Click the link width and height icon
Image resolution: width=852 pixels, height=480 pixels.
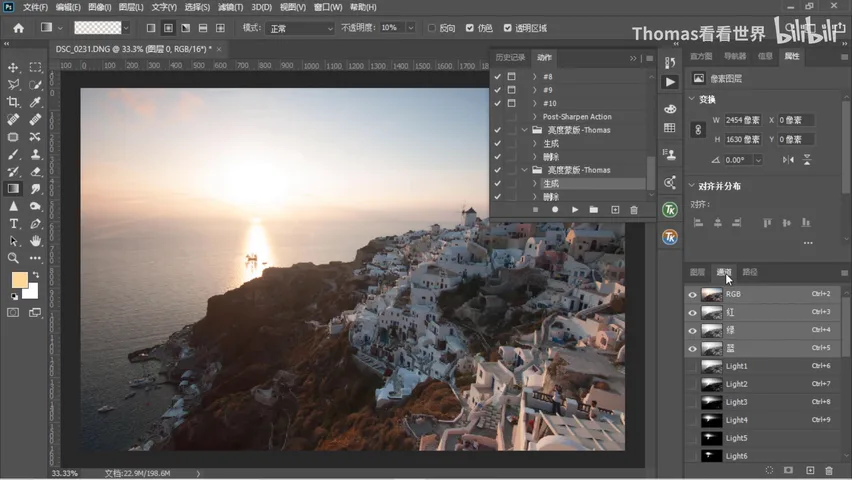point(698,129)
